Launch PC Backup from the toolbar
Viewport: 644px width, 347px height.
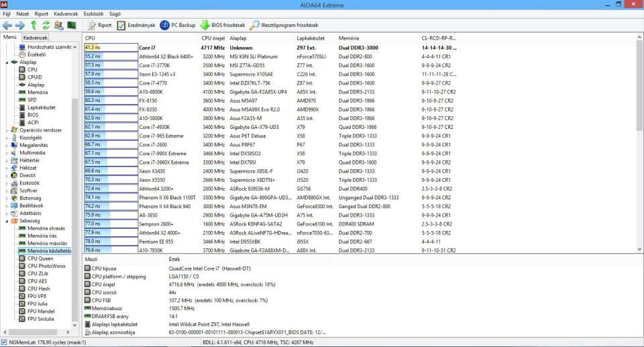coord(177,26)
